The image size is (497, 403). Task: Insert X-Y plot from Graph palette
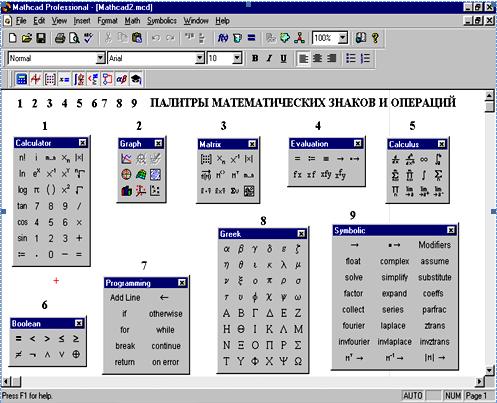click(126, 159)
